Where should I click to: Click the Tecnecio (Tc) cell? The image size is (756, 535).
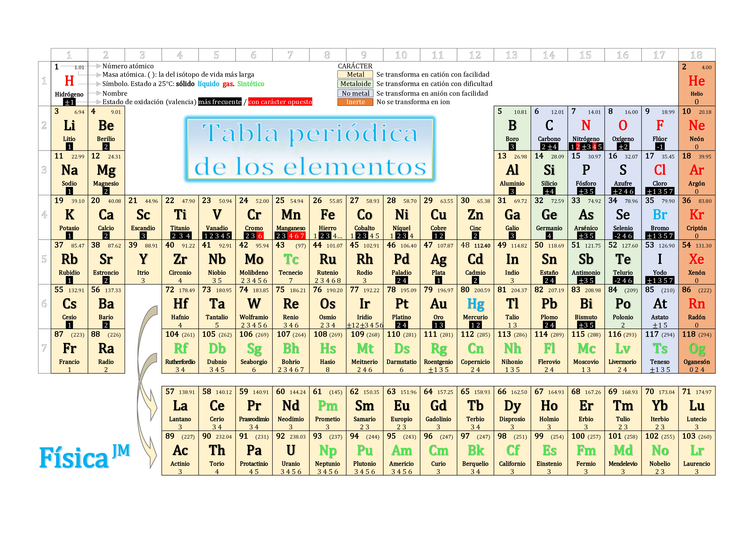coord(291,262)
